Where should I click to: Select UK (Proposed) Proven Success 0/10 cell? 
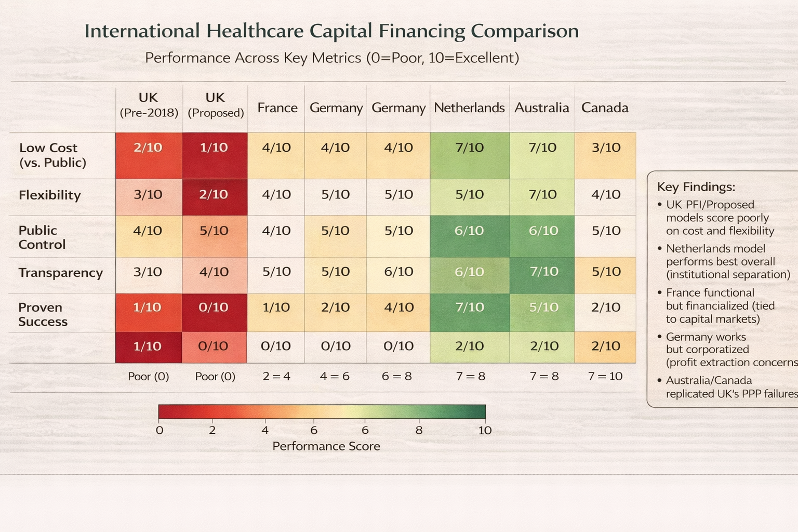coord(214,308)
